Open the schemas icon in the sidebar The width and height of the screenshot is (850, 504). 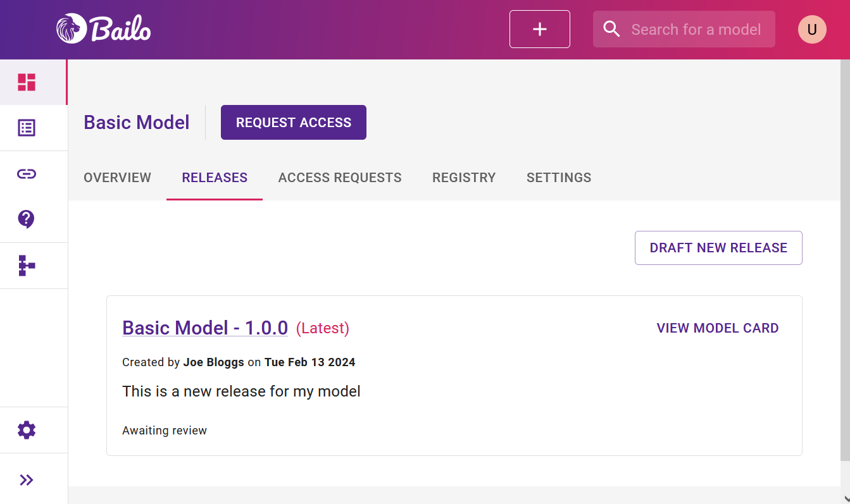tap(26, 266)
